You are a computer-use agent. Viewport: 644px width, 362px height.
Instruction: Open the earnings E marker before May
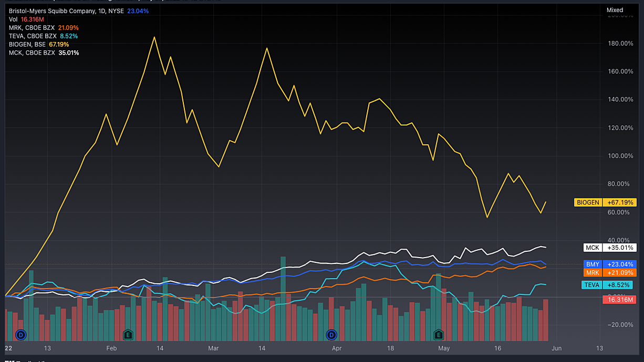(x=438, y=334)
